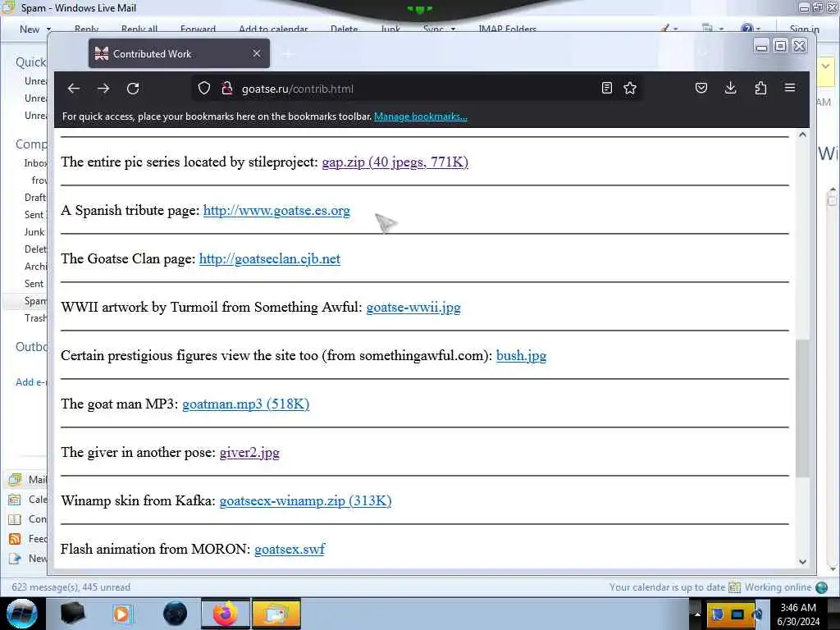The image size is (840, 630).
Task: Open a new Firefox tab
Action: click(x=288, y=53)
